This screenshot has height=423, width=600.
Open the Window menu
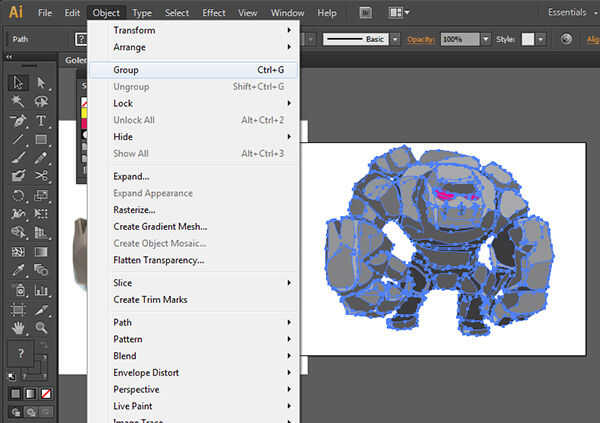[287, 13]
